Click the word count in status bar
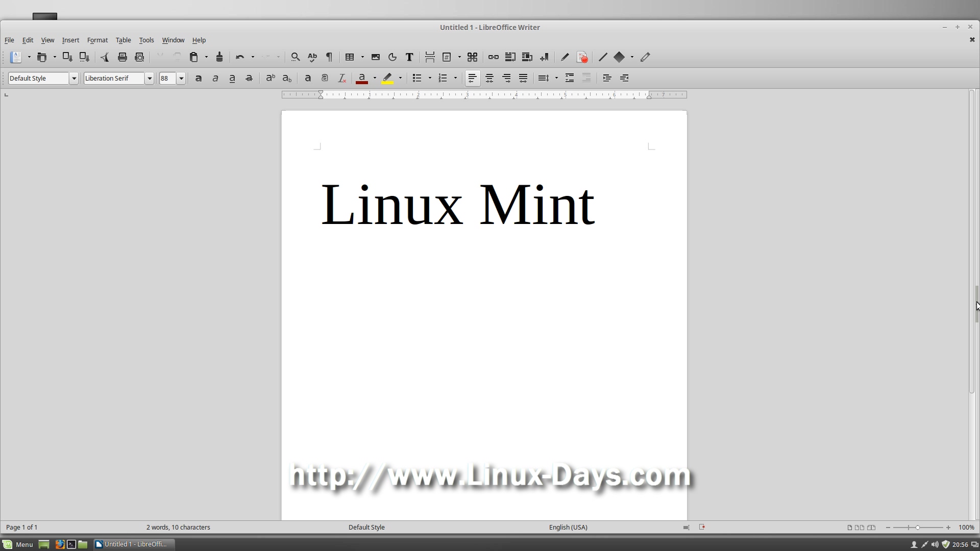Screen dimensions: 980x551 (x=178, y=527)
